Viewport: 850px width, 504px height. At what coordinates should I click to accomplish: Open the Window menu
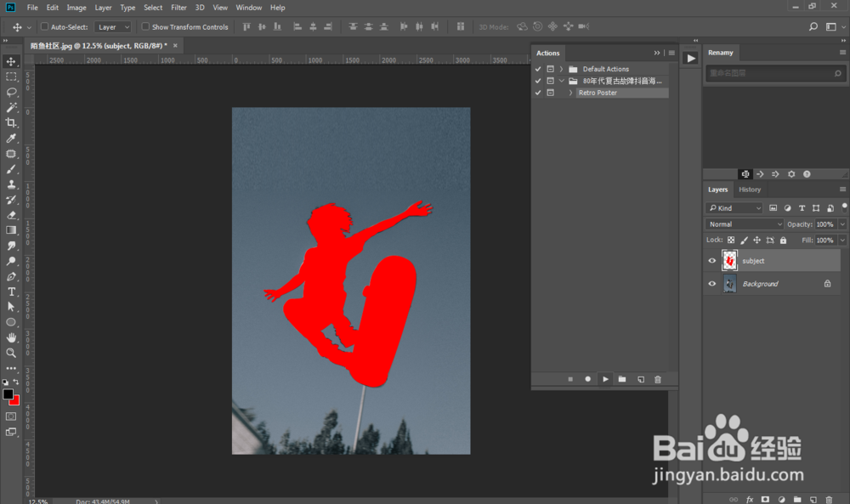249,8
